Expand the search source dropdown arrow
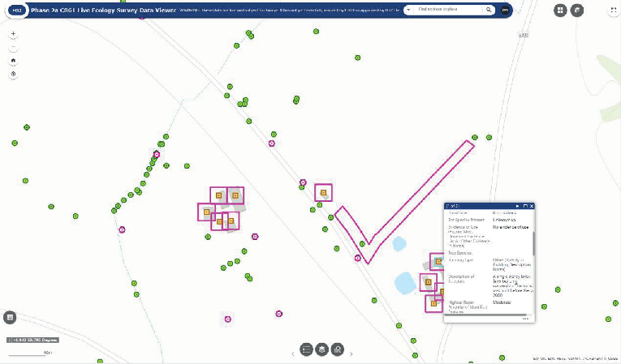The height and width of the screenshot is (364, 621). (408, 10)
